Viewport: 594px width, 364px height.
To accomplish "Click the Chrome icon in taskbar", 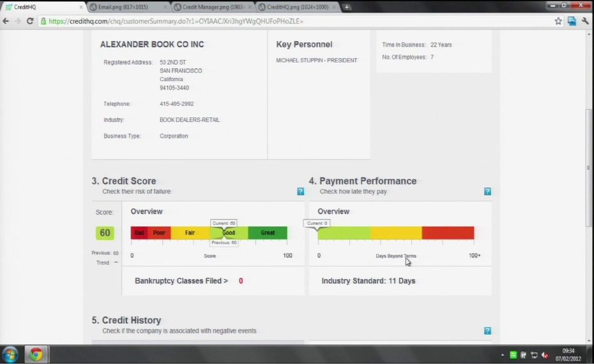I will tap(36, 354).
